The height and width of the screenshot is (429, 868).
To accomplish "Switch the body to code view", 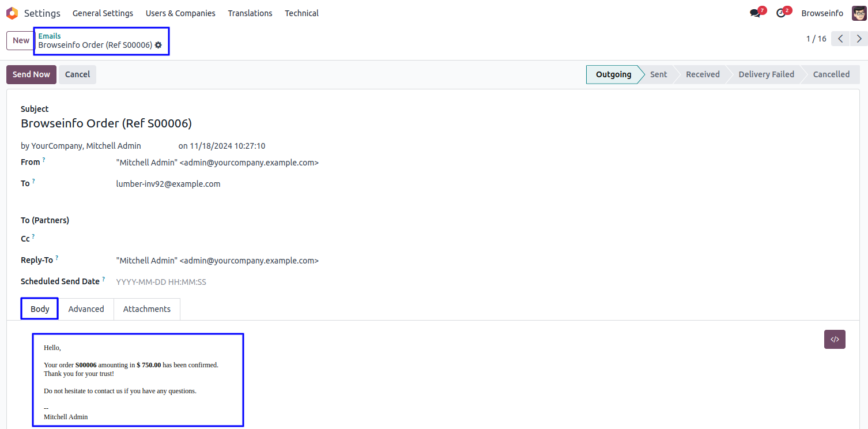I will point(835,340).
